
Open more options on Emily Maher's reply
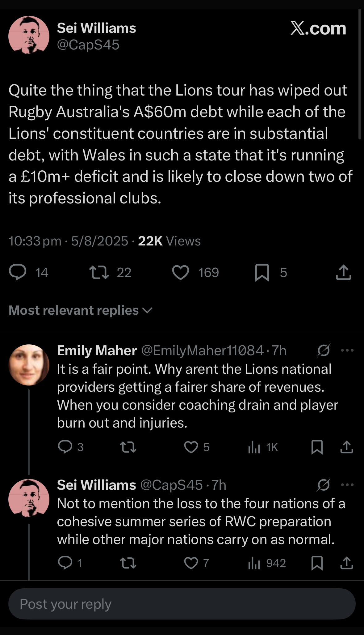pos(347,351)
